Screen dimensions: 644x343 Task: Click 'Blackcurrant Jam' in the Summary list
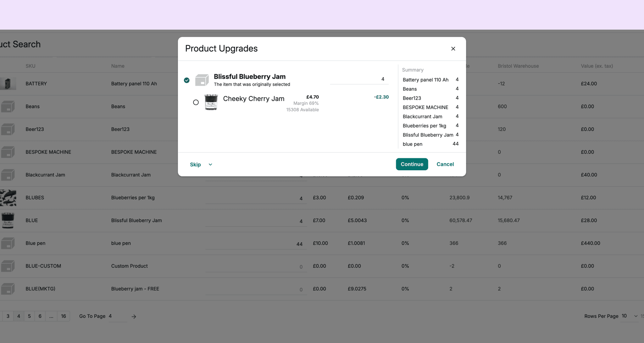click(x=422, y=117)
